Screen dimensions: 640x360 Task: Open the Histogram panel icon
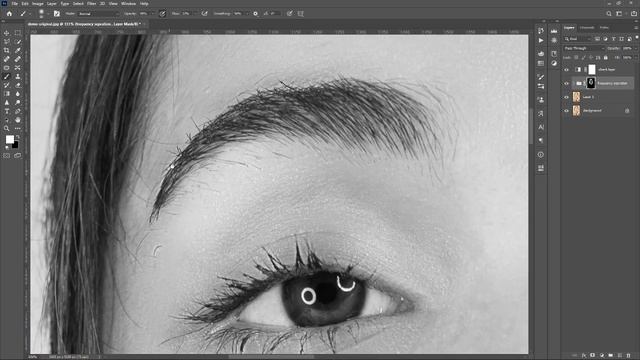tap(554, 31)
